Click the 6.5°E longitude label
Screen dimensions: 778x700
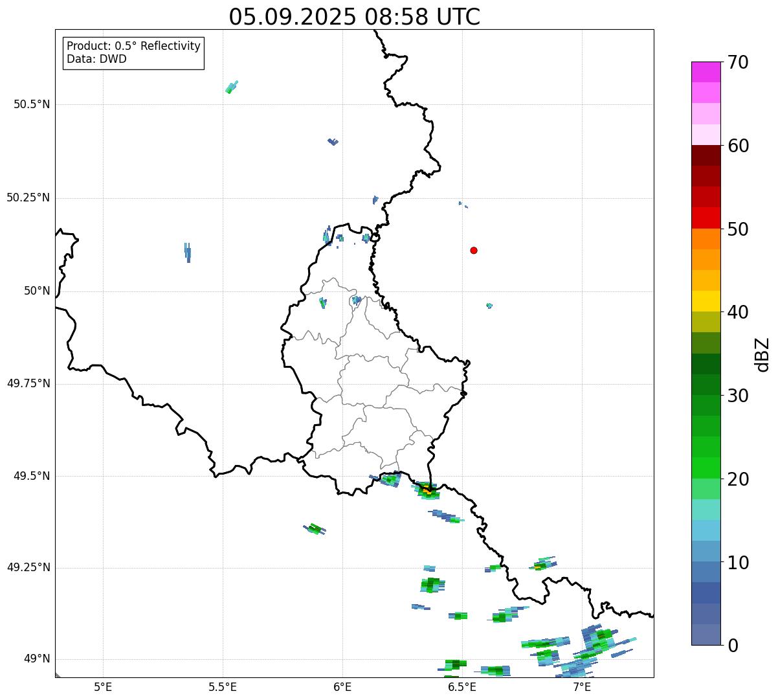click(x=462, y=687)
